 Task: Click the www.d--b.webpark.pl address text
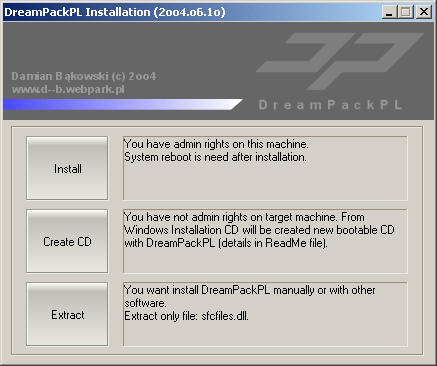point(68,89)
